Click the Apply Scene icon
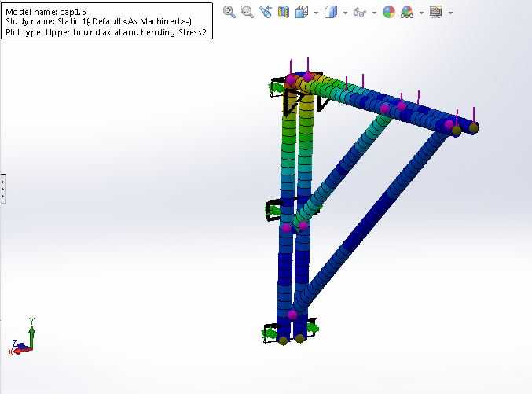 tap(407, 13)
